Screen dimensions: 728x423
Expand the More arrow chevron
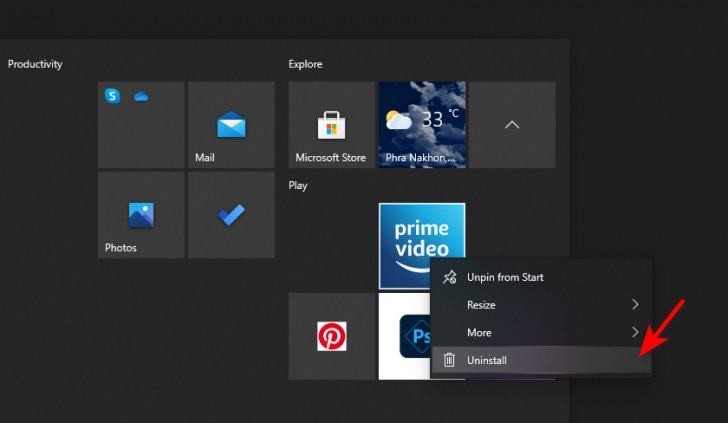pos(635,332)
